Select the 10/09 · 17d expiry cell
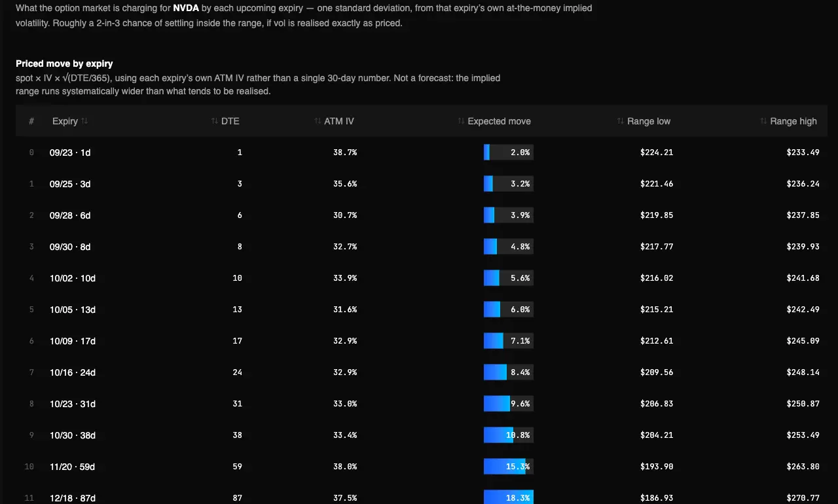This screenshot has width=838, height=504. point(73,341)
